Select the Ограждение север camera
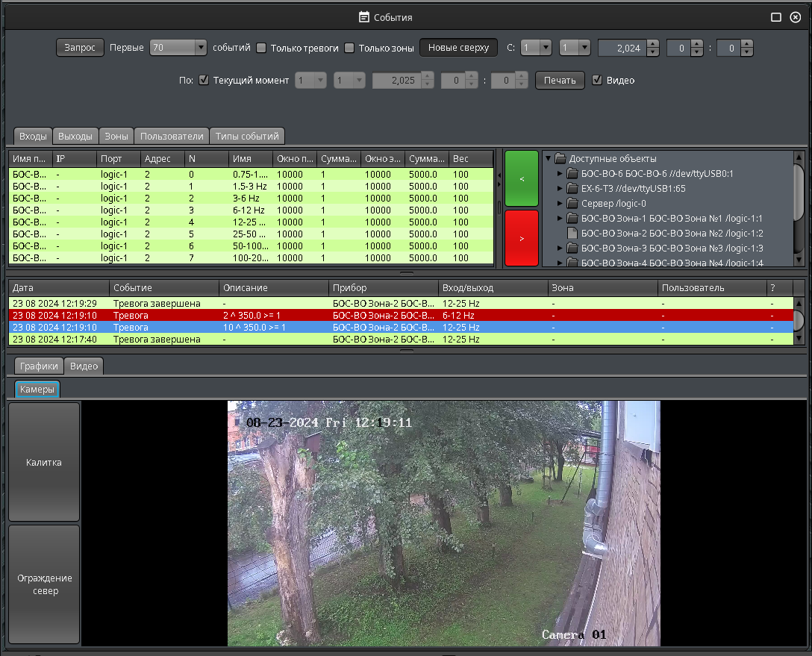Screen dimensions: 812x656 43,584
